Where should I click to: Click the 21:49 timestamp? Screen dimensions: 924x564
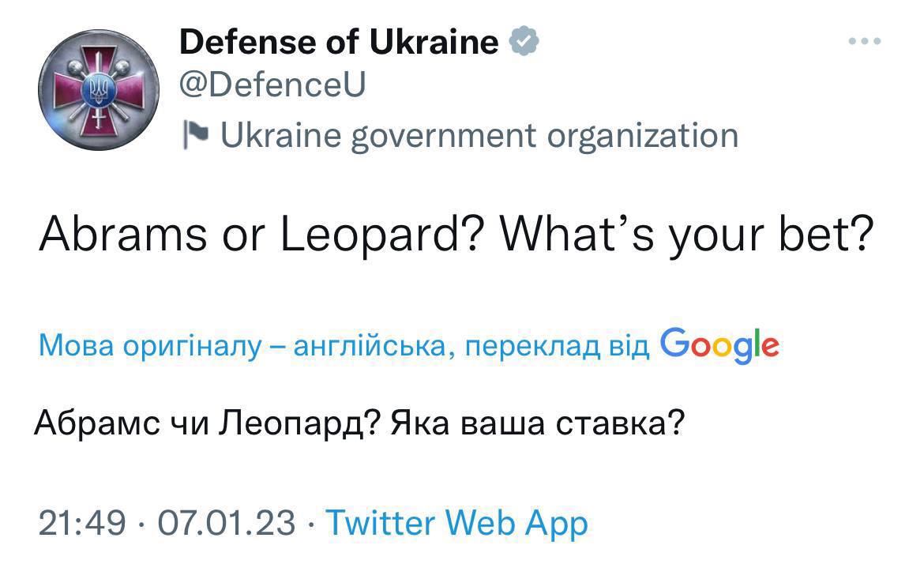click(x=82, y=522)
